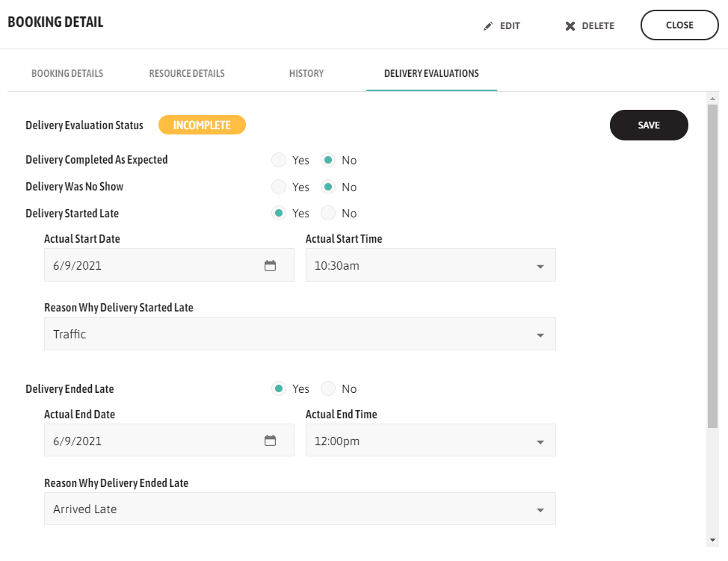The width and height of the screenshot is (728, 561).
Task: Open Reason Why Delivery Started Late dropdown
Action: 540,335
